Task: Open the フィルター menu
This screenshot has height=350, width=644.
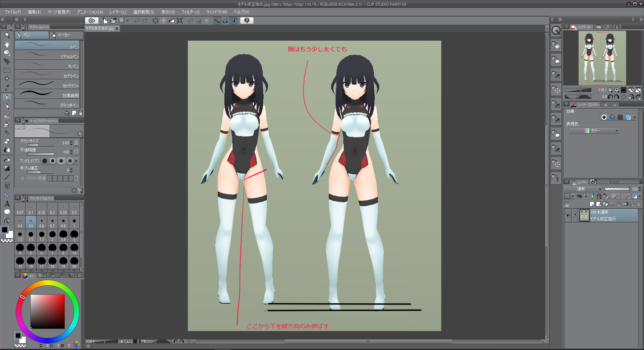Action: (x=190, y=12)
